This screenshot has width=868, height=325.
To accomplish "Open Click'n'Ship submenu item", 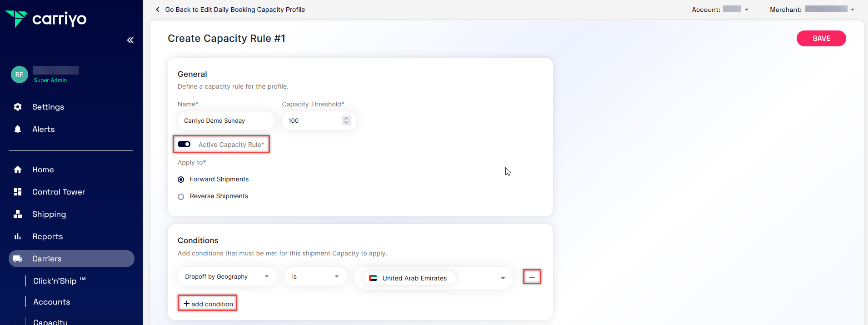I will 59,281.
